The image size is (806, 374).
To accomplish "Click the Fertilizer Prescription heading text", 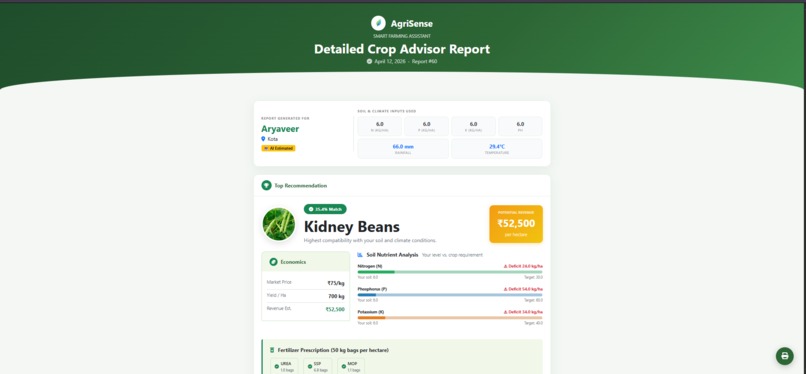I will (333, 350).
